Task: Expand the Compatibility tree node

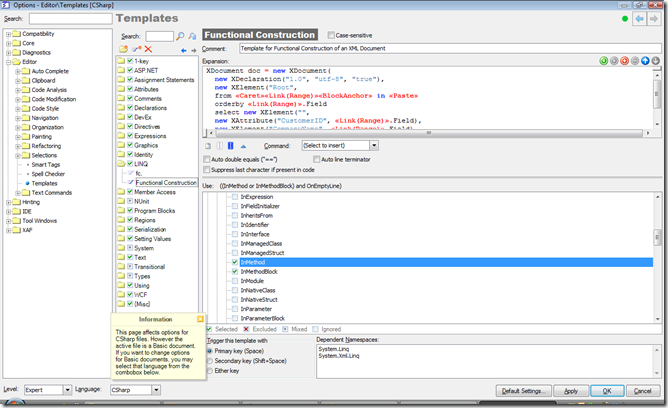Action: click(9, 34)
